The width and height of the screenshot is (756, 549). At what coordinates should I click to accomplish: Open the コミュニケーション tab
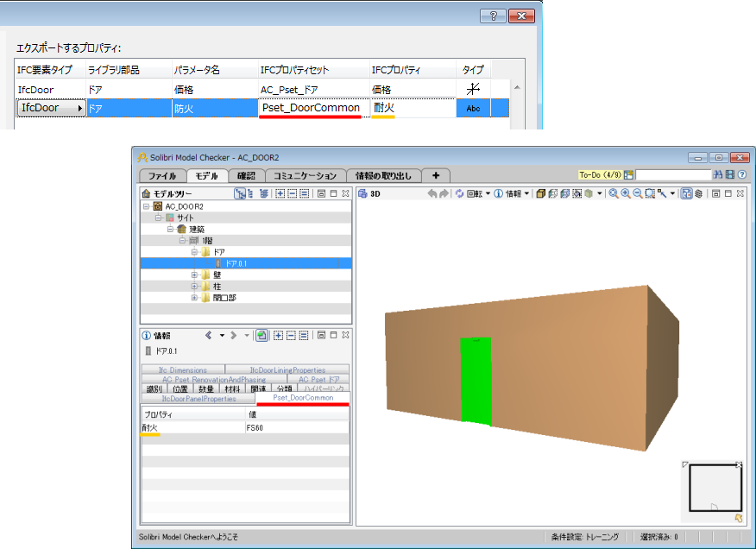click(x=306, y=175)
